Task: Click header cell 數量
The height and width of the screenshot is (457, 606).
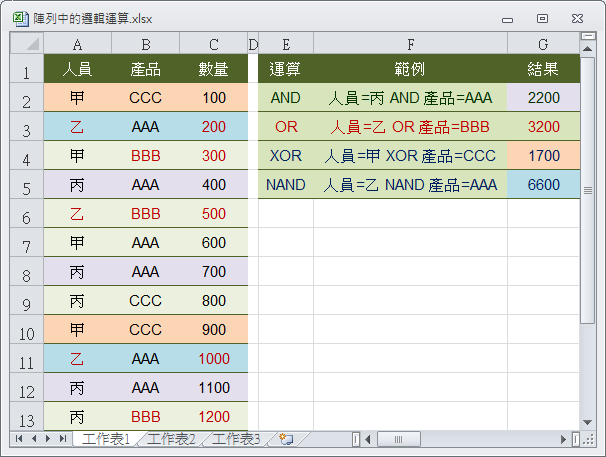Action: click(x=214, y=69)
